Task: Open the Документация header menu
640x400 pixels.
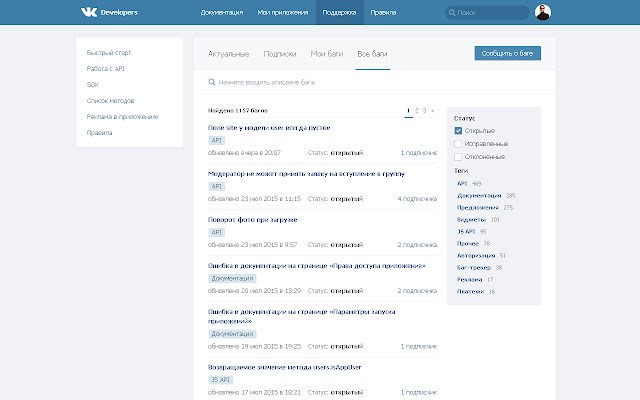Action: pyautogui.click(x=222, y=13)
